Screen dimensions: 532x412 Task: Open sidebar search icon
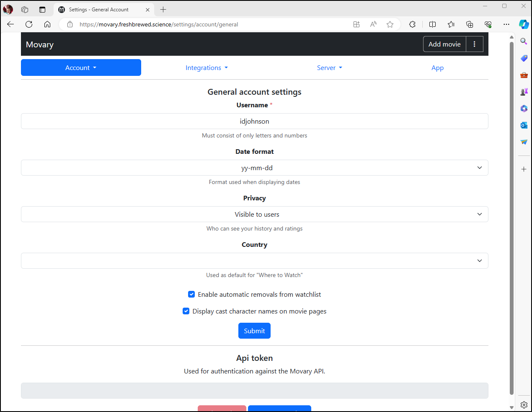524,41
